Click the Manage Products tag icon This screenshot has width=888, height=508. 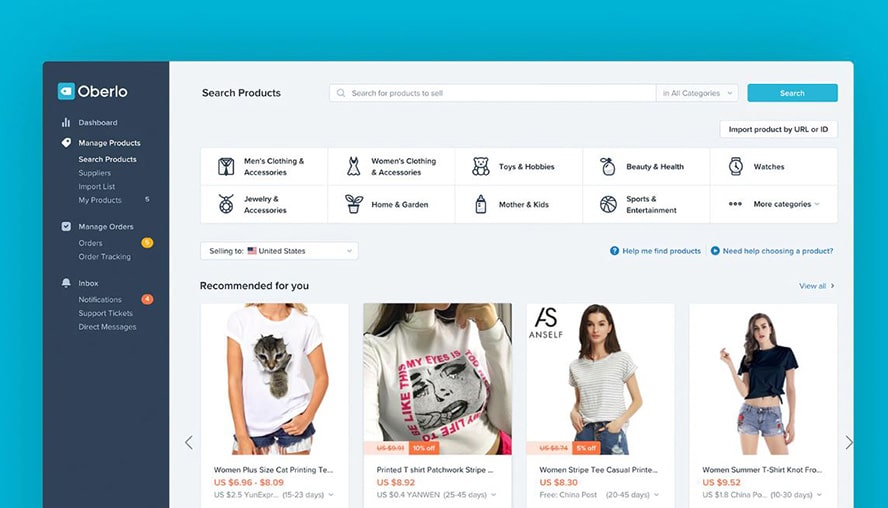click(66, 143)
